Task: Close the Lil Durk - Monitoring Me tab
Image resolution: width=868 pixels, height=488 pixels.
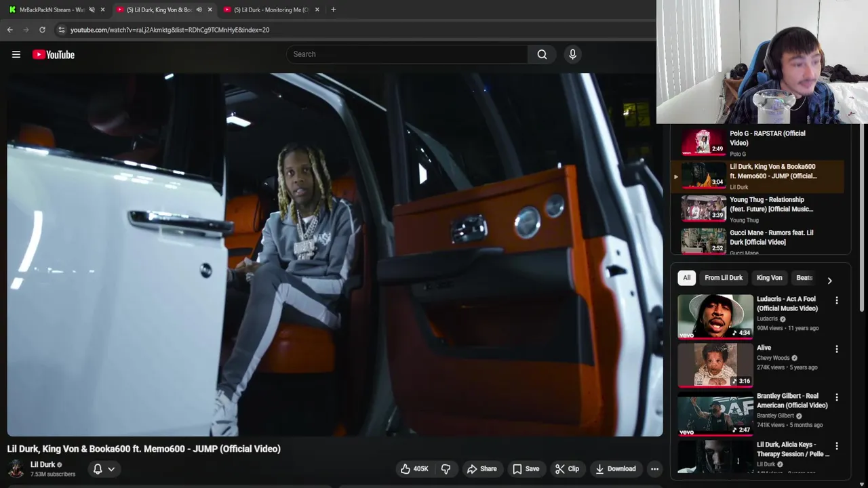Action: (317, 9)
